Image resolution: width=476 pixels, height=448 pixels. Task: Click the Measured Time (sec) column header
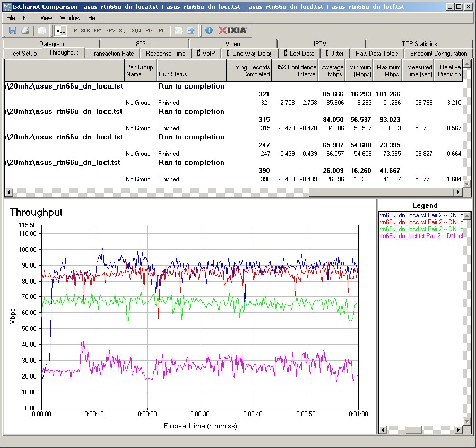(418, 71)
